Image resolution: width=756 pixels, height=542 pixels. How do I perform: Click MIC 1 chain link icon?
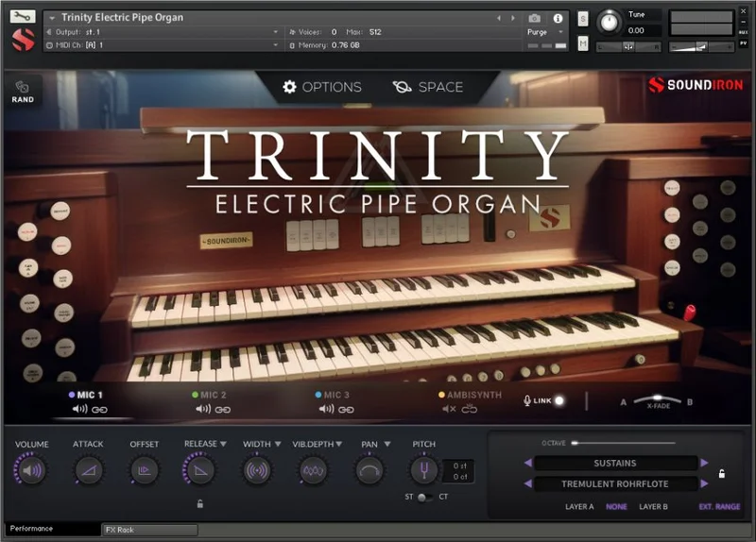(99, 410)
